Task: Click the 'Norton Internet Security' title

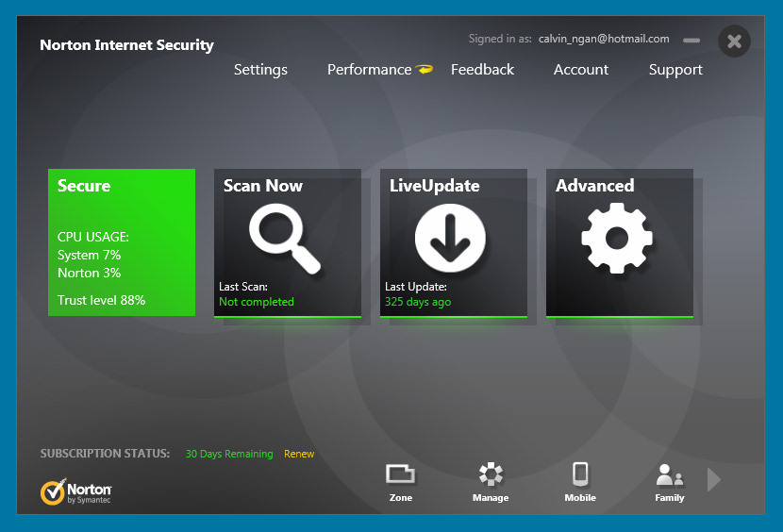Action: [x=126, y=45]
